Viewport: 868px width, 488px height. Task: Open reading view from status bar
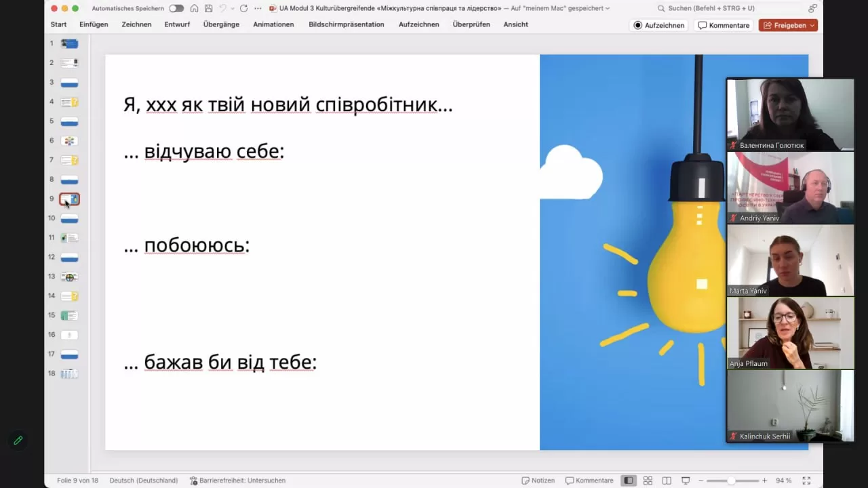click(x=667, y=481)
